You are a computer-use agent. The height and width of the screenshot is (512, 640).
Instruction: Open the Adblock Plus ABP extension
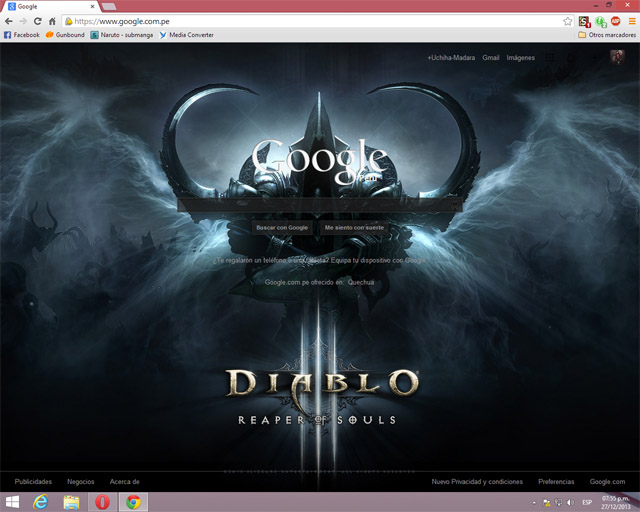click(x=616, y=21)
